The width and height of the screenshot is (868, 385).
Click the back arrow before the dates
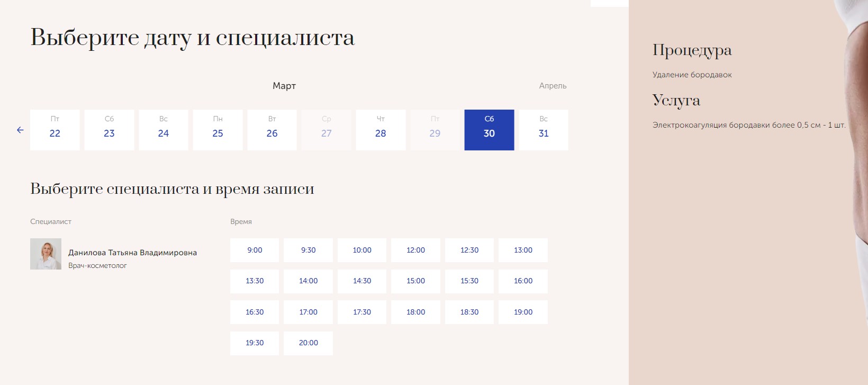(20, 130)
